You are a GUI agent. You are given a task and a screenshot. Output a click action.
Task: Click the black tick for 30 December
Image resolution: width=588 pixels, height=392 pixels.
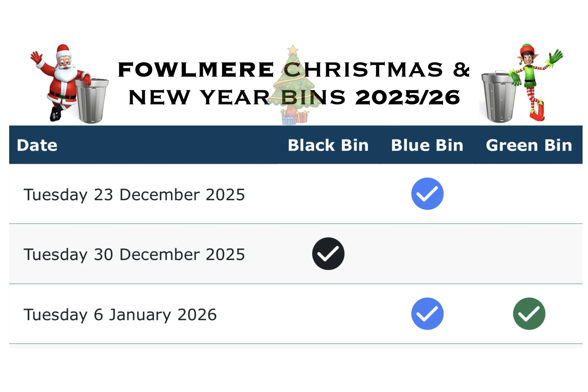click(328, 254)
